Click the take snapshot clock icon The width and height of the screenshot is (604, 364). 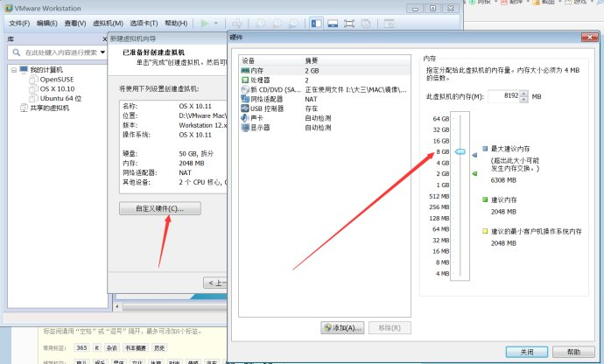(x=261, y=24)
